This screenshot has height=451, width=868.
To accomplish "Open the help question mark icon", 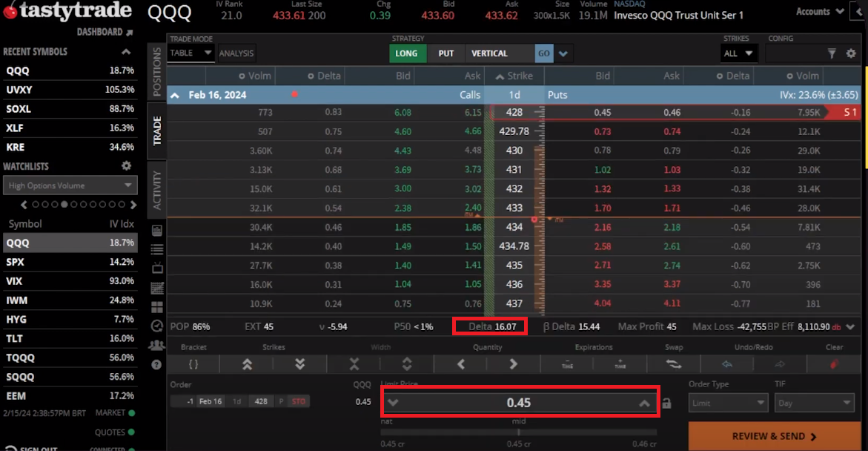I will click(156, 365).
